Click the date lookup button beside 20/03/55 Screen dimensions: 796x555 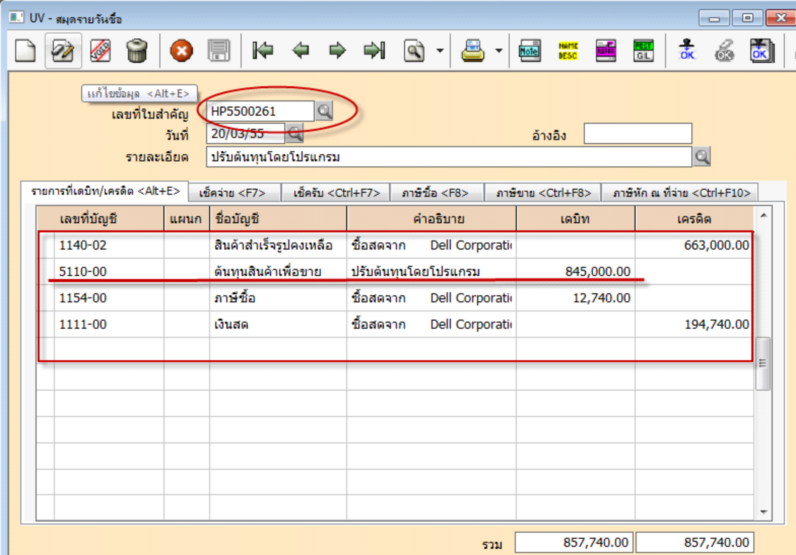[295, 133]
